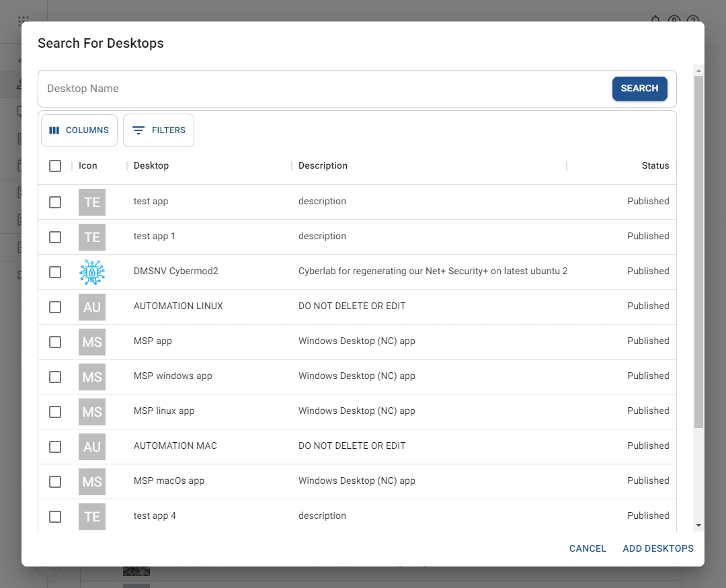The image size is (726, 588).
Task: Click the AU icon for AUTOMATION MAC
Action: coord(92,446)
